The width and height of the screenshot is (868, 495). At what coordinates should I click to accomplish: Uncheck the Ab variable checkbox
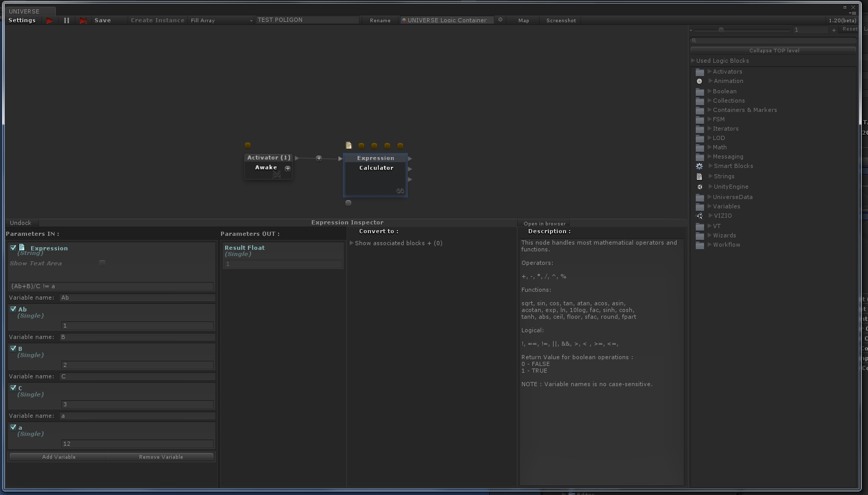13,309
